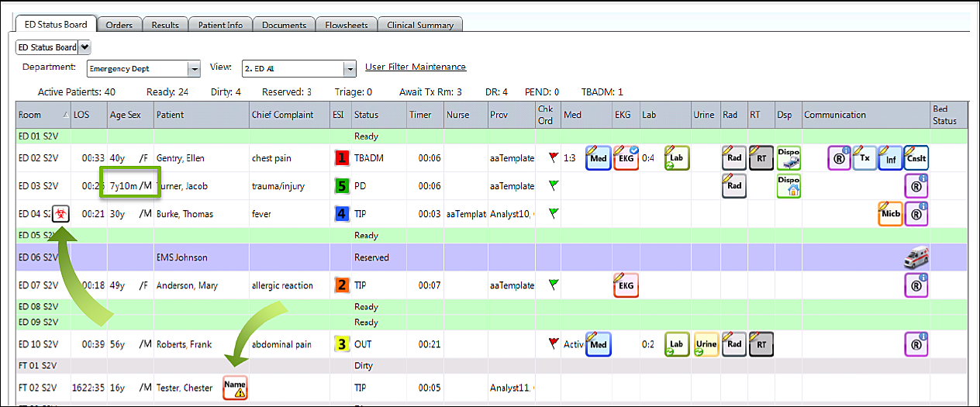This screenshot has height=407, width=980.
Task: Click the Rad icon in Turner, Jacob's row
Action: (734, 186)
